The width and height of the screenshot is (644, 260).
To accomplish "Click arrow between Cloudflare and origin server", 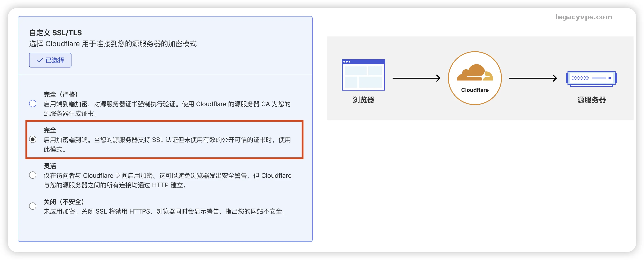I will [x=533, y=78].
